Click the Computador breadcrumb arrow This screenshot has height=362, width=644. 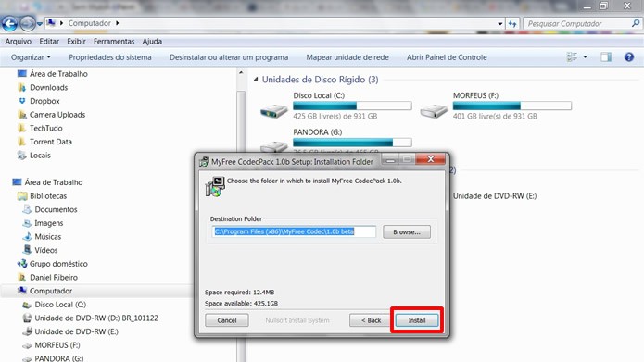pyautogui.click(x=117, y=23)
